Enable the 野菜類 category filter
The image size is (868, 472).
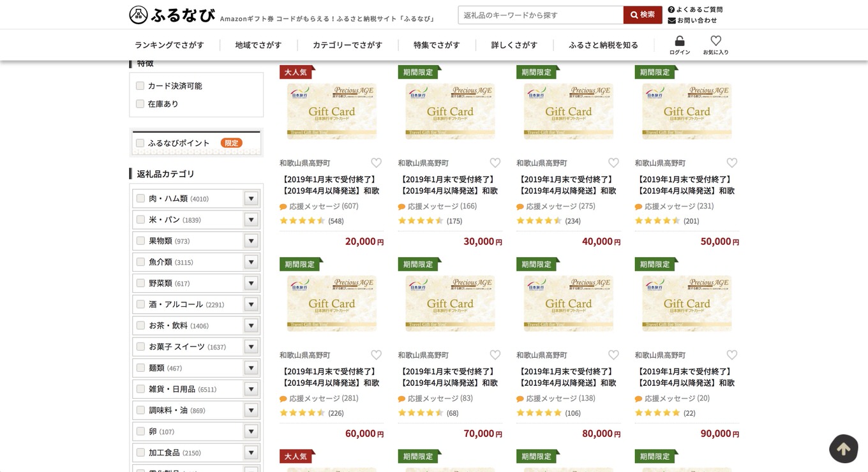pyautogui.click(x=140, y=283)
